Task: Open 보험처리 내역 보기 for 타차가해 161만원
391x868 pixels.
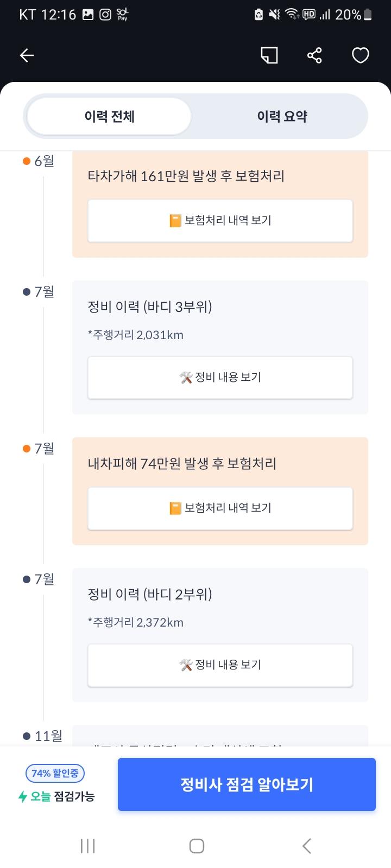Action: coord(220,220)
